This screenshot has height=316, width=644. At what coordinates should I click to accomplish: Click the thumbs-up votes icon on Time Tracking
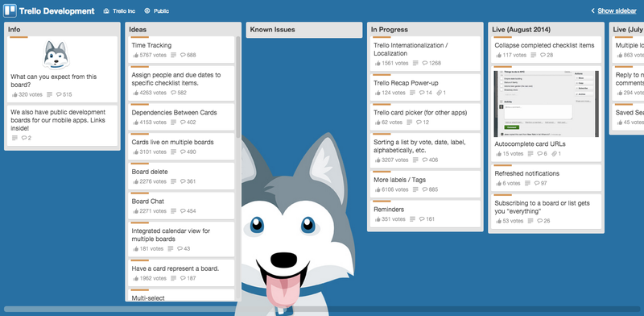tap(135, 55)
